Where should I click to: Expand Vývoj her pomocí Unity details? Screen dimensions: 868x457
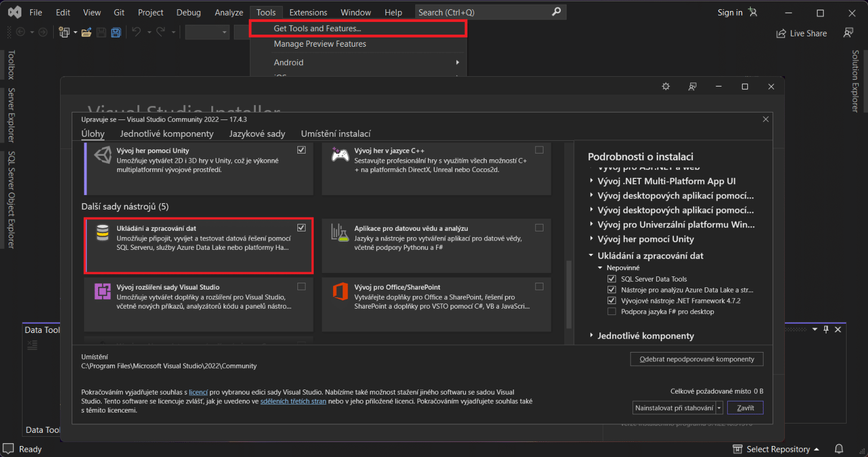pyautogui.click(x=591, y=239)
